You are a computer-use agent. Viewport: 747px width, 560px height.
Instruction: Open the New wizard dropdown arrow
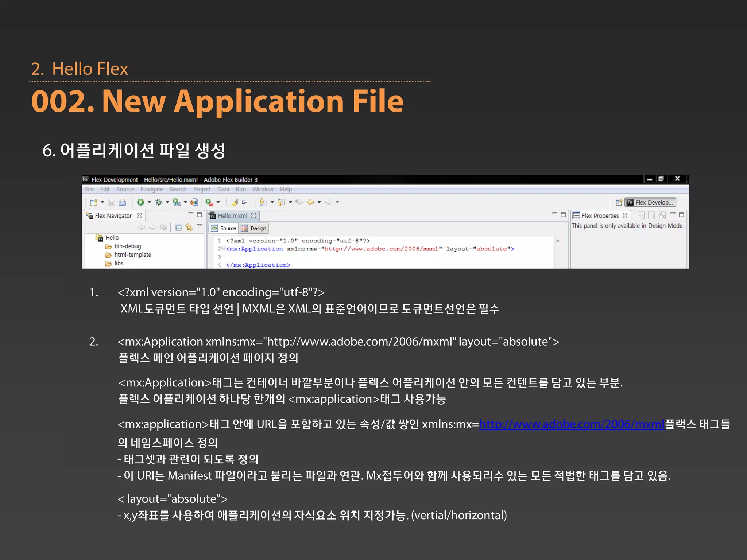(102, 202)
